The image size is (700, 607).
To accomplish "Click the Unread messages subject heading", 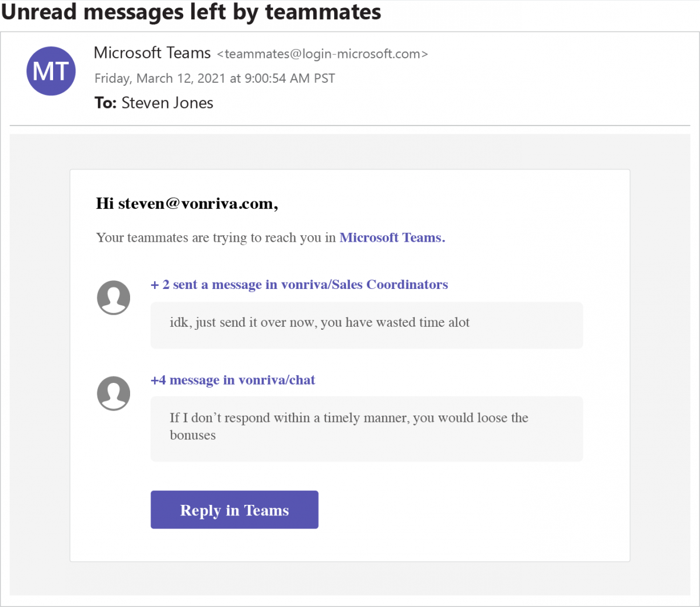I will click(x=191, y=12).
